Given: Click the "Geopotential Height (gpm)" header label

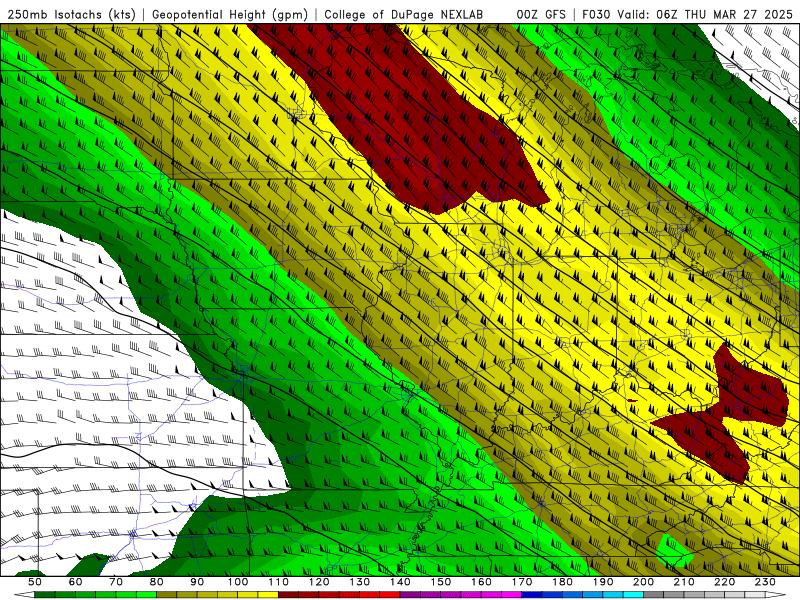Looking at the screenshot, I should [229, 14].
